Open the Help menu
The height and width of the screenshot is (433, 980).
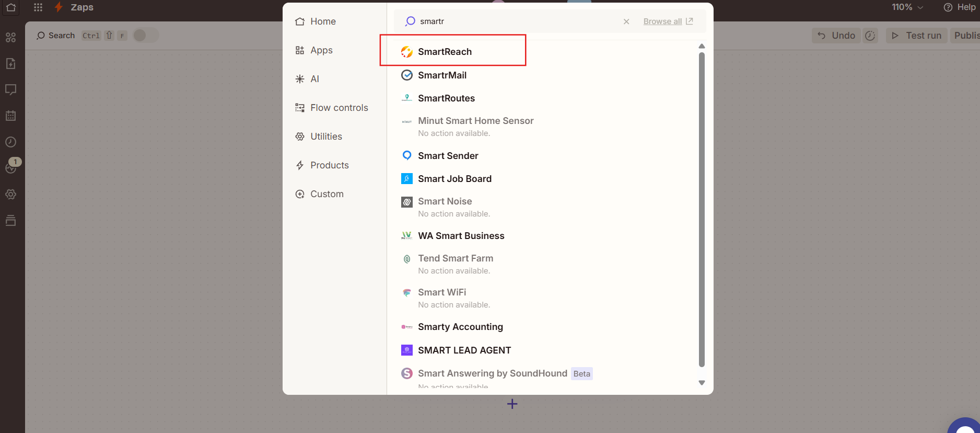(960, 7)
